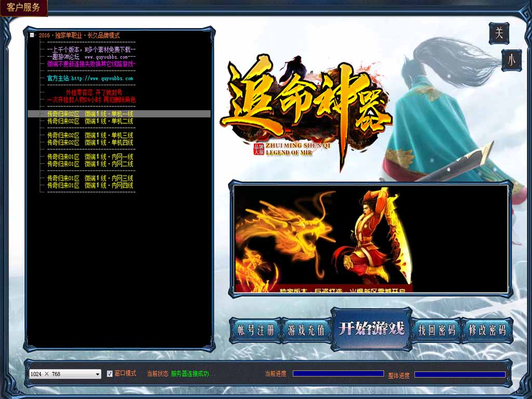This screenshot has height=399, width=532.
Task: Select server 传奇归来02区 单机三线
Action: tap(90, 135)
